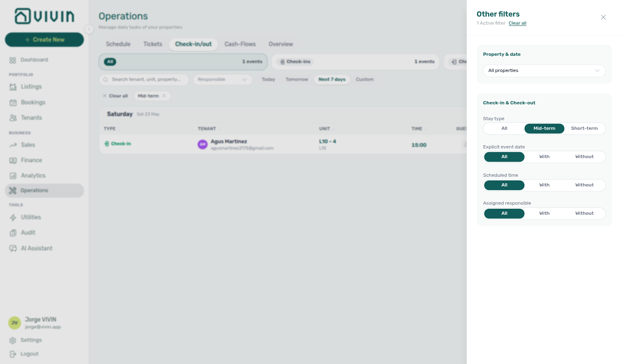This screenshot has height=364, width=622.
Task: Select Short-term stay type
Action: pyautogui.click(x=584, y=129)
